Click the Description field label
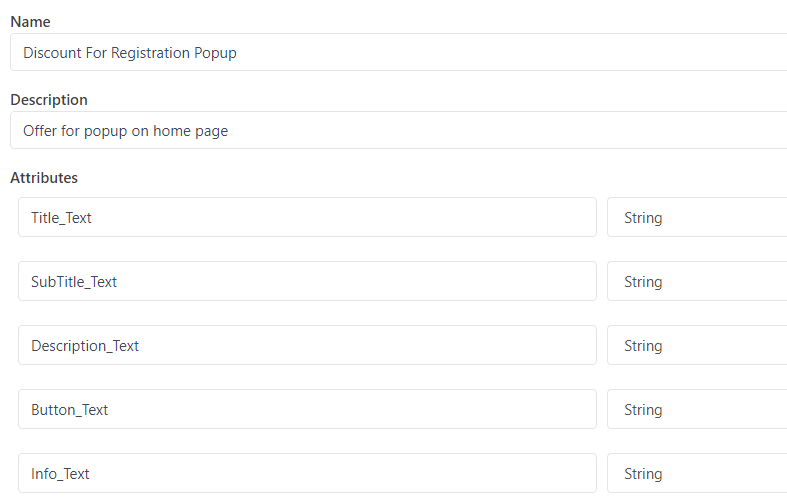 click(49, 100)
